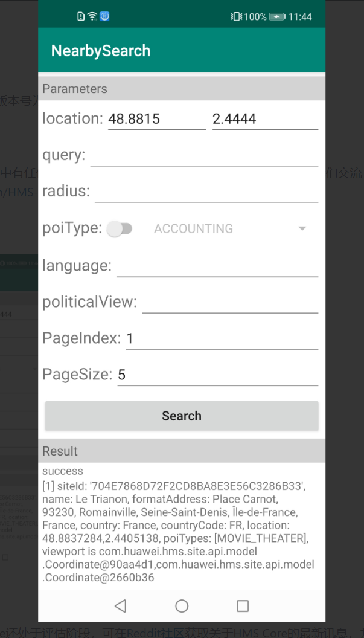Select the radius text field
This screenshot has height=638, width=364.
[206, 192]
